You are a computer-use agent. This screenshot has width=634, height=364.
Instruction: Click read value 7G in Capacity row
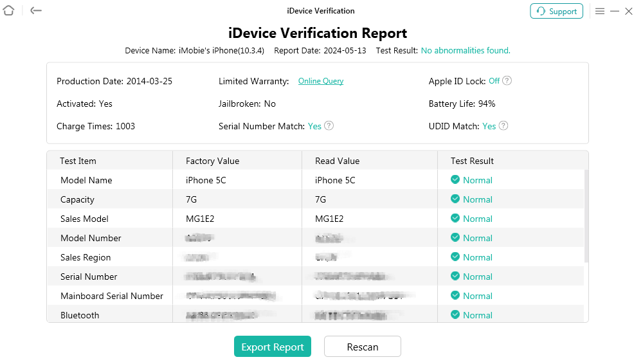click(x=320, y=200)
